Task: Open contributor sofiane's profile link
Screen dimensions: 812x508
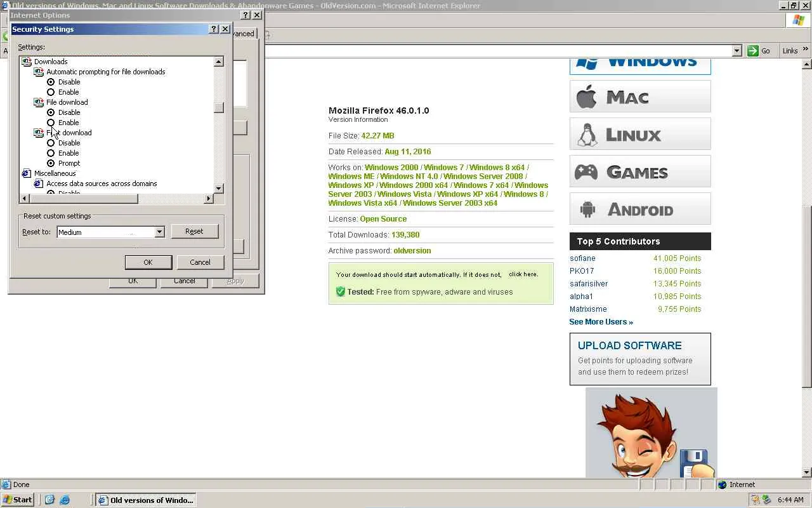Action: 582,258
